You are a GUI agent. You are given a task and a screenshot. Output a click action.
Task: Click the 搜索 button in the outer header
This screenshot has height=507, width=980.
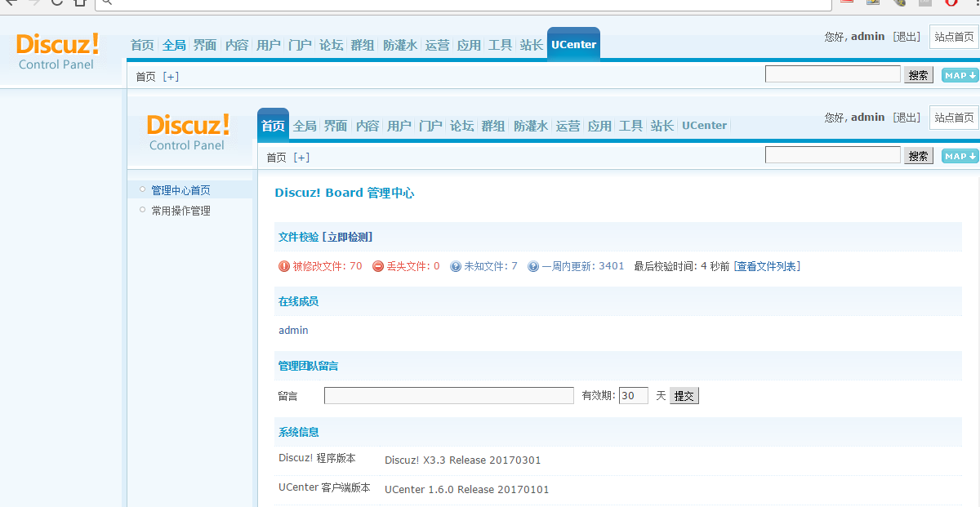pyautogui.click(x=919, y=75)
